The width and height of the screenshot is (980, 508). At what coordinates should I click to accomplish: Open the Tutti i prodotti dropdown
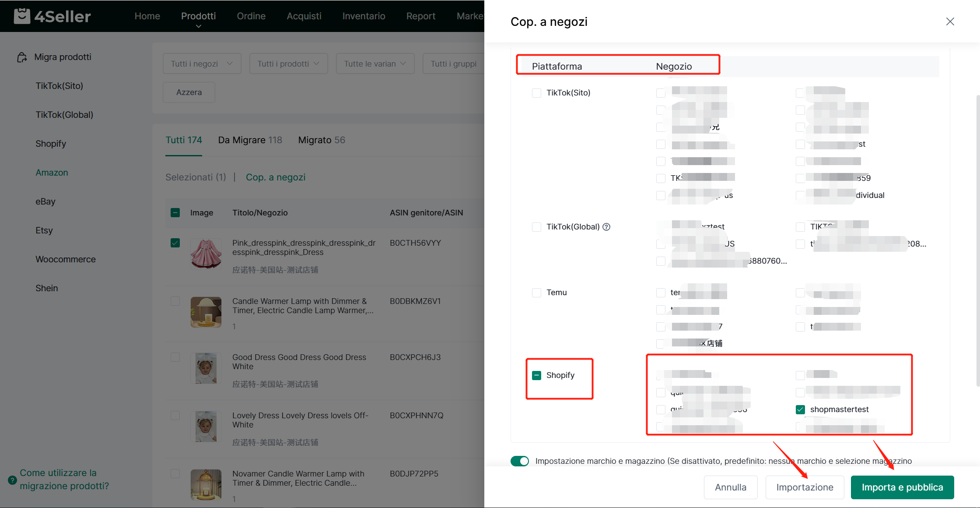coord(288,64)
